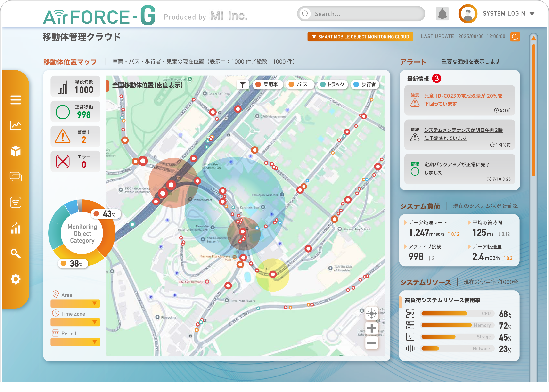Click the notification bell icon
The image size is (549, 392).
(442, 14)
